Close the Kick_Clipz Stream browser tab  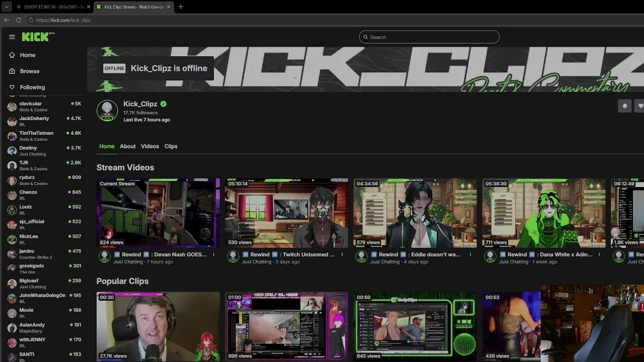click(169, 7)
